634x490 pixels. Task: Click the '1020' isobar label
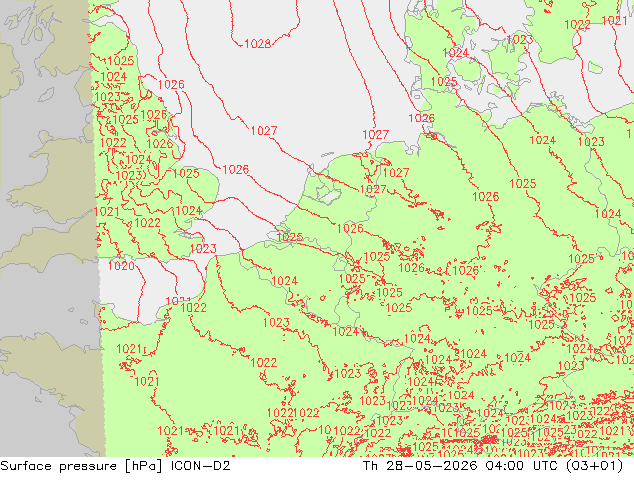(121, 266)
